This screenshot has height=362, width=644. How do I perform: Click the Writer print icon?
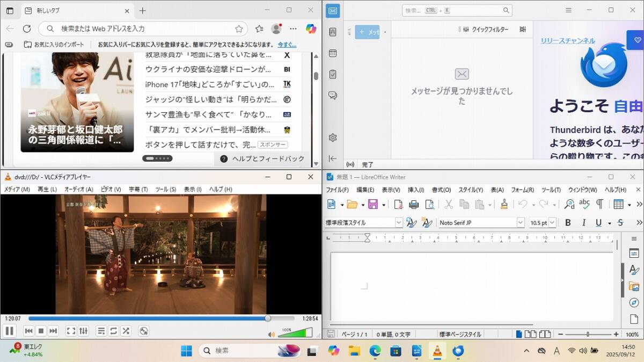[x=414, y=204]
